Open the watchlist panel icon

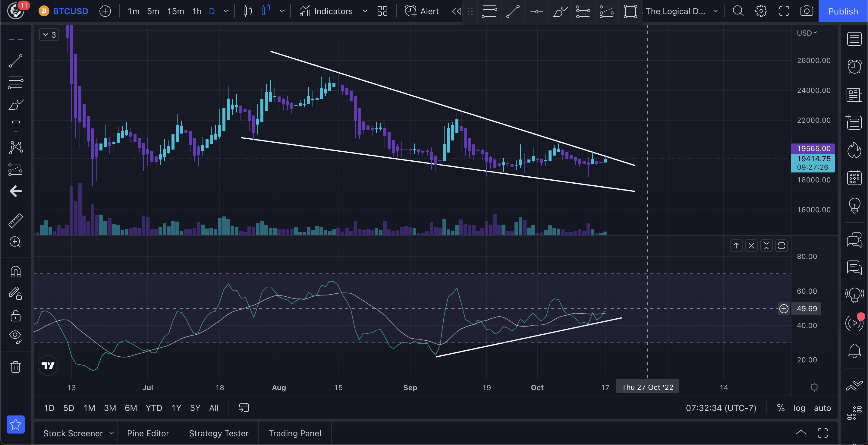(x=854, y=39)
